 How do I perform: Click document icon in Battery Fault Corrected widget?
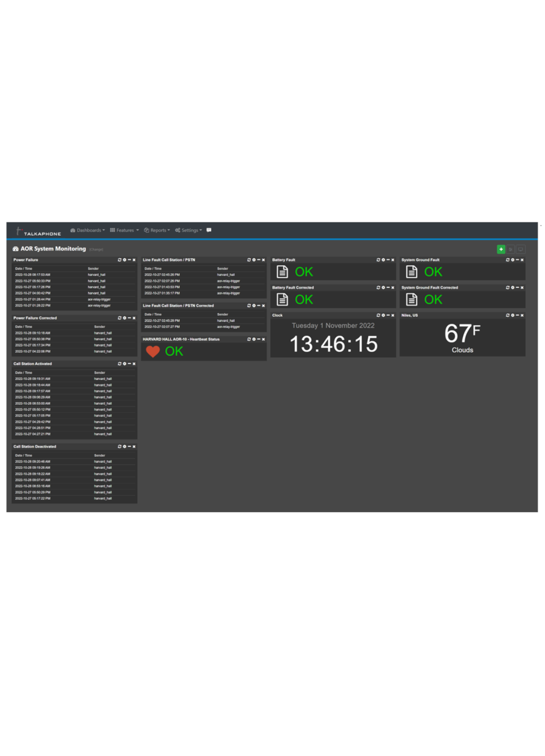click(x=282, y=299)
